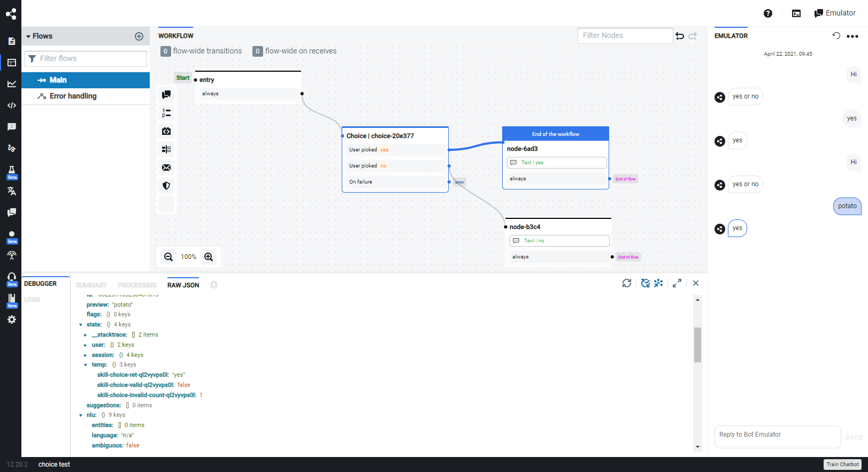Focus the Filter Nodes search box
This screenshot has width=868, height=472.
625,36
